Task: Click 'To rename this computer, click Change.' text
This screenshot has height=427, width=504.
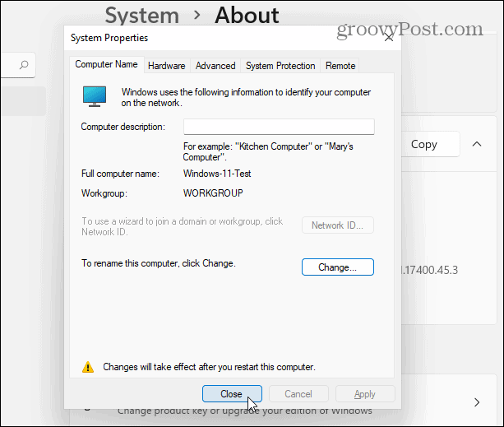Action: (159, 263)
